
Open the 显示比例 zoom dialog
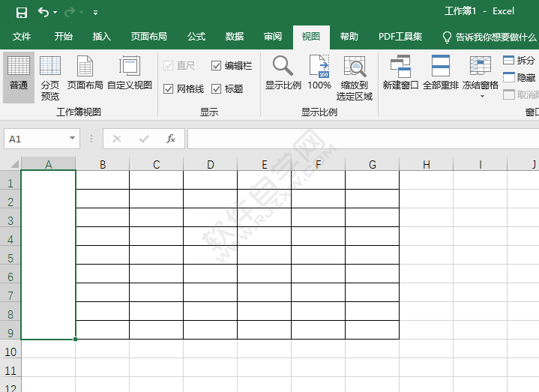pyautogui.click(x=283, y=73)
